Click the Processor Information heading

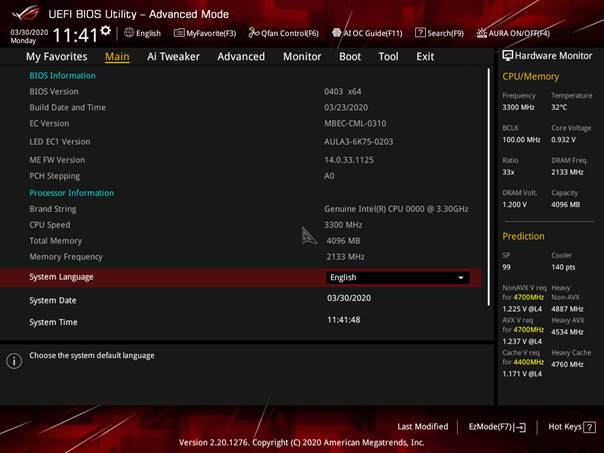pyautogui.click(x=72, y=193)
